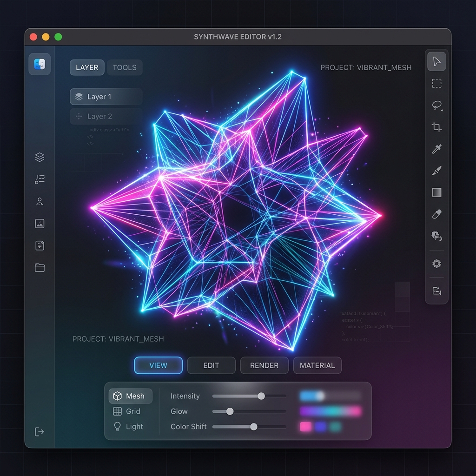Select the RENDER mode tab
The image size is (476, 476).
coord(264,365)
